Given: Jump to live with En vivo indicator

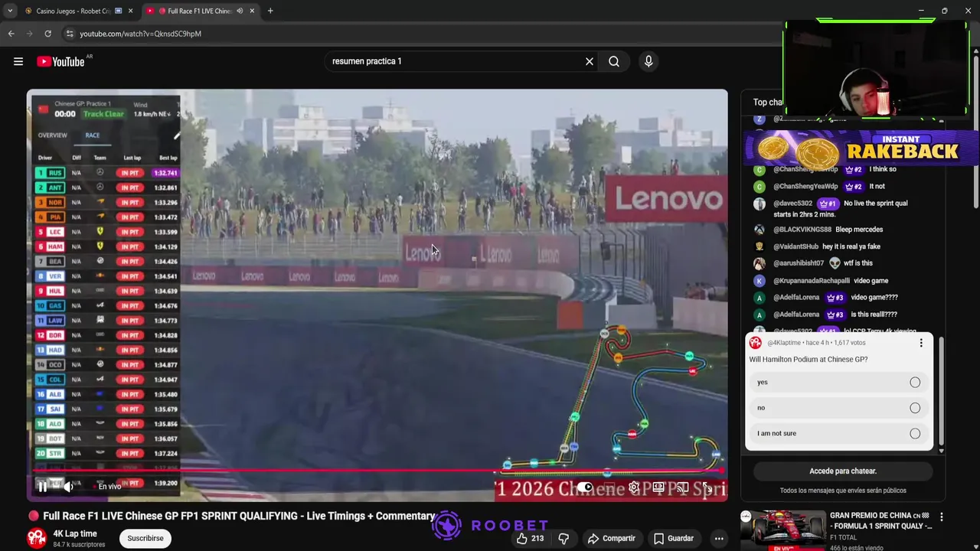Looking at the screenshot, I should 109,487.
